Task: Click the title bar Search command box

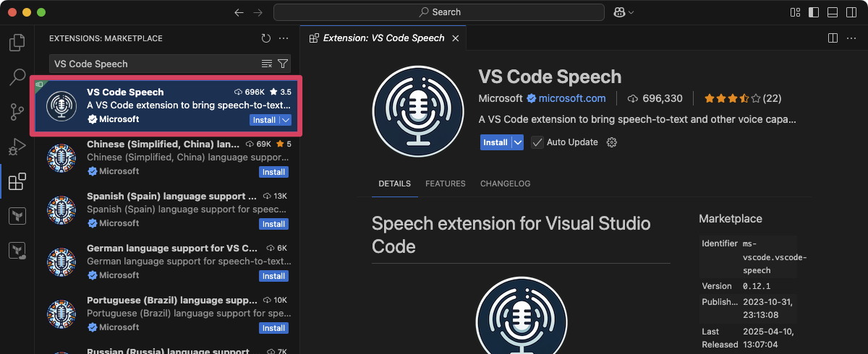Action: click(x=439, y=12)
